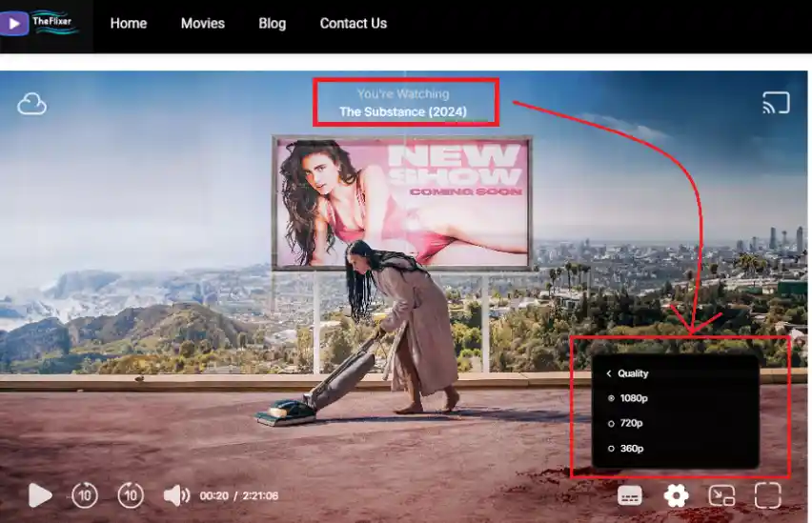Open the Contact Us page
Image resolution: width=812 pixels, height=523 pixels.
click(354, 23)
